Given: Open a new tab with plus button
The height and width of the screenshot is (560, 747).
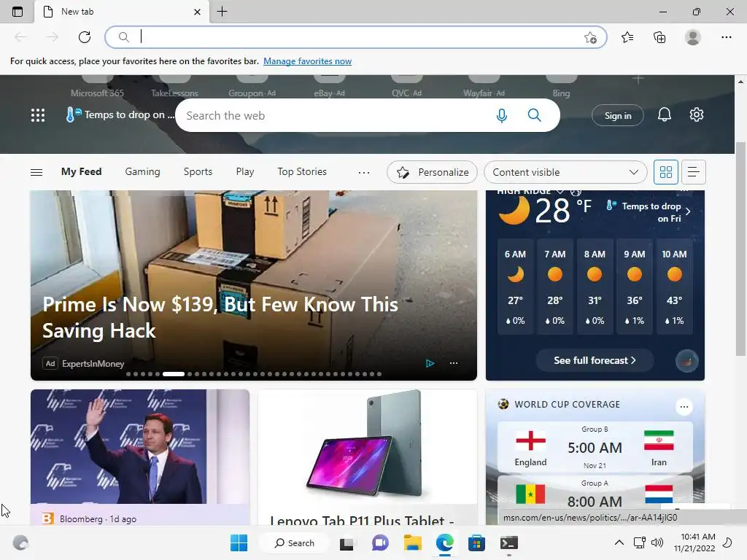Looking at the screenshot, I should pyautogui.click(x=222, y=12).
